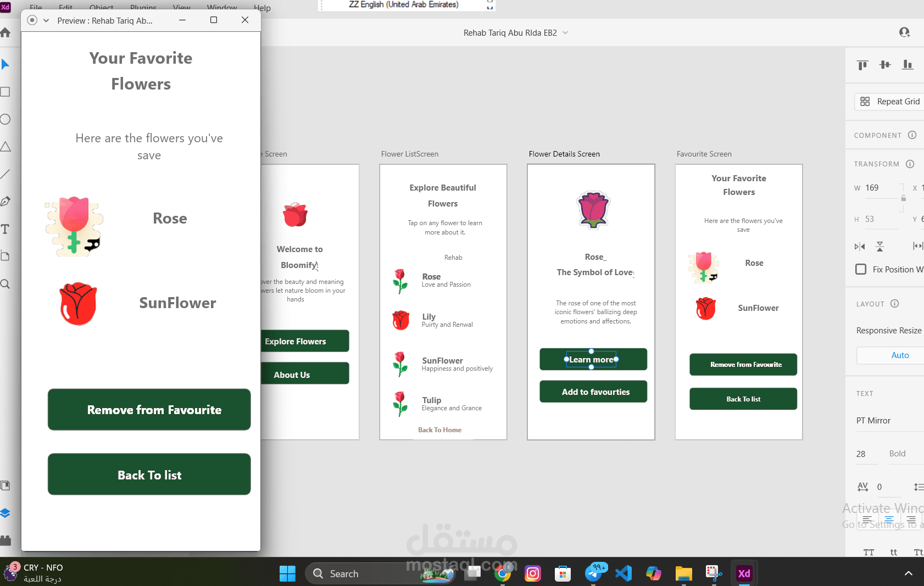The image size is (924, 586).
Task: Click the height field showing 53
Action: [x=882, y=219]
